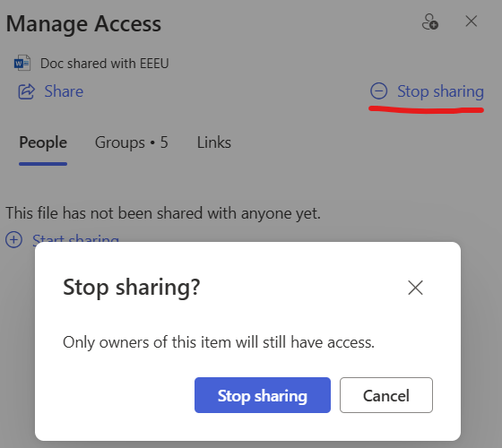Click the Share arrow icon
502x448 pixels.
[26, 91]
